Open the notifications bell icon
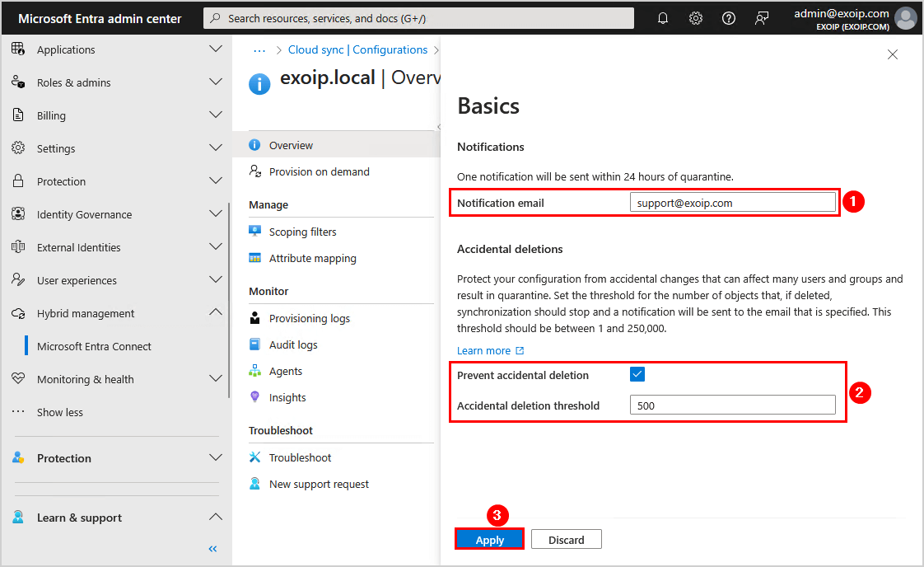 tap(663, 18)
